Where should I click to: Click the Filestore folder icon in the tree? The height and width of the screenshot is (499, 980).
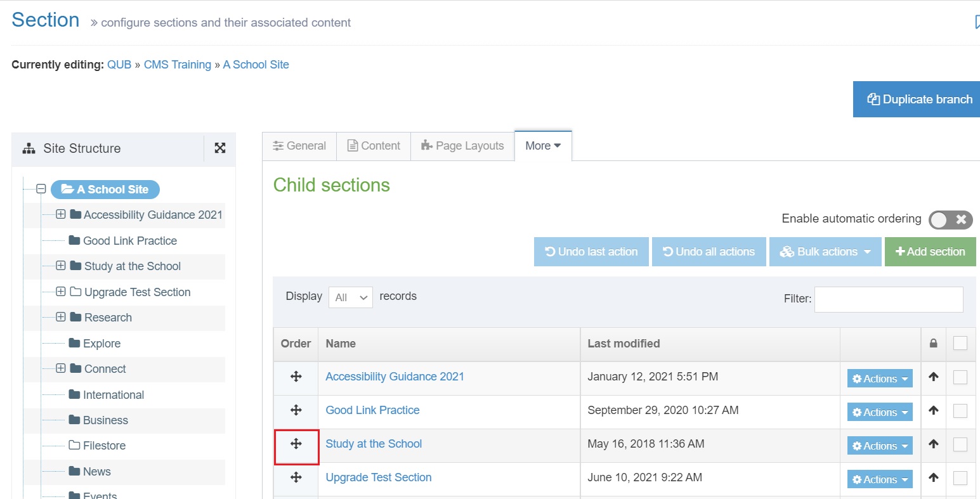tap(73, 444)
